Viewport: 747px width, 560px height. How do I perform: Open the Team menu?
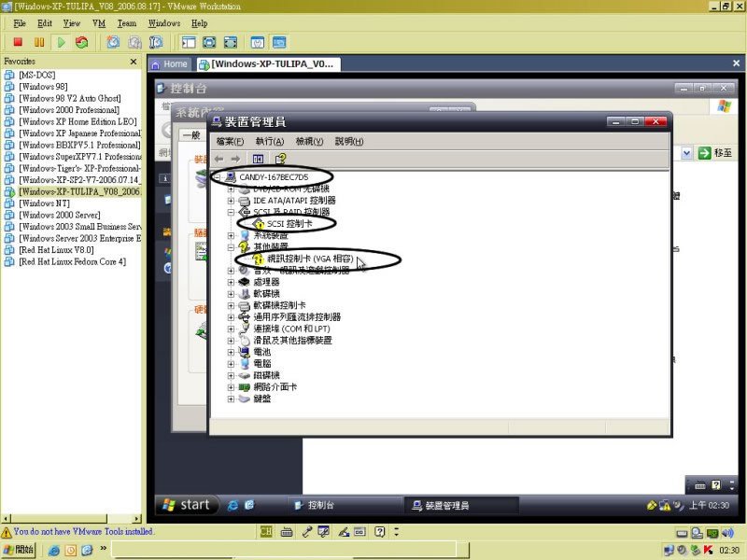127,23
